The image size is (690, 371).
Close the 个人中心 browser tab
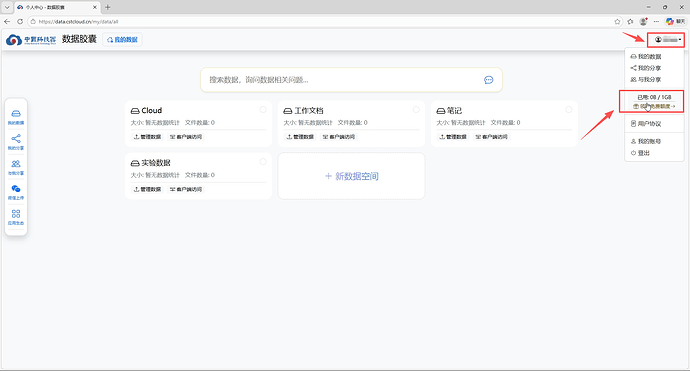click(94, 7)
